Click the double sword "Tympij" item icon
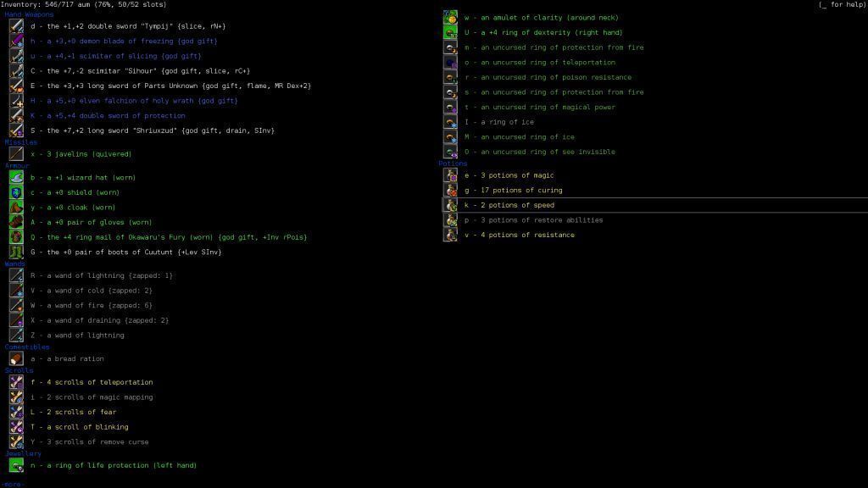 (16, 26)
